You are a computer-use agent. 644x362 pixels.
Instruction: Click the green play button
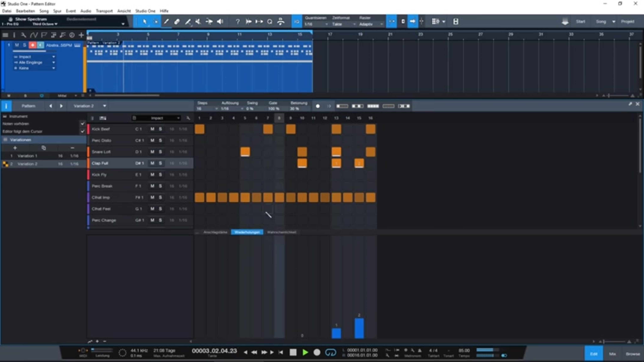tap(305, 352)
